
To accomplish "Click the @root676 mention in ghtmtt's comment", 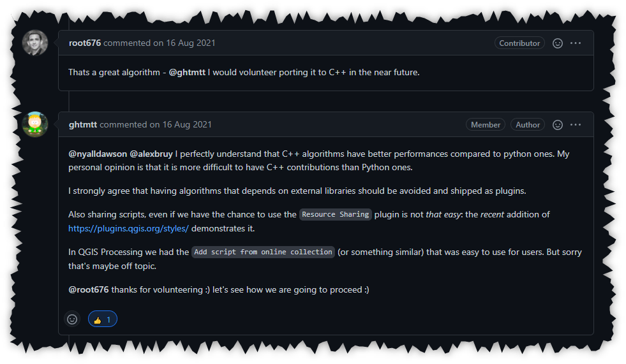I will 90,290.
